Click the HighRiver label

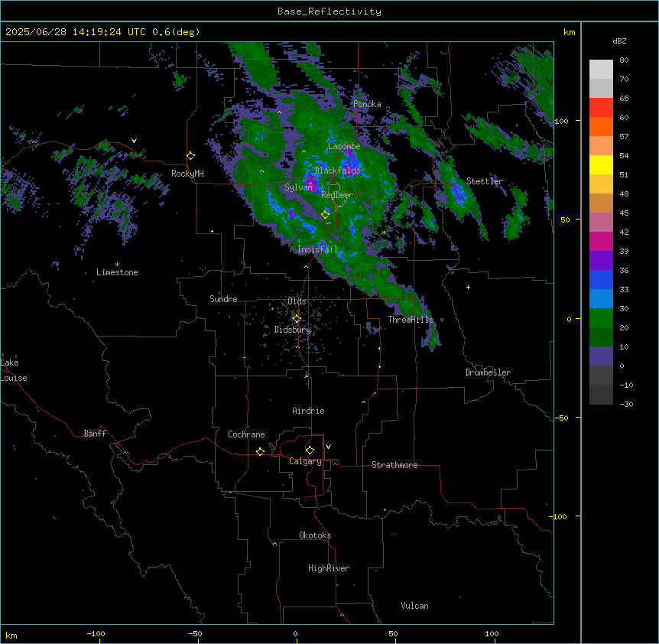pyautogui.click(x=329, y=568)
